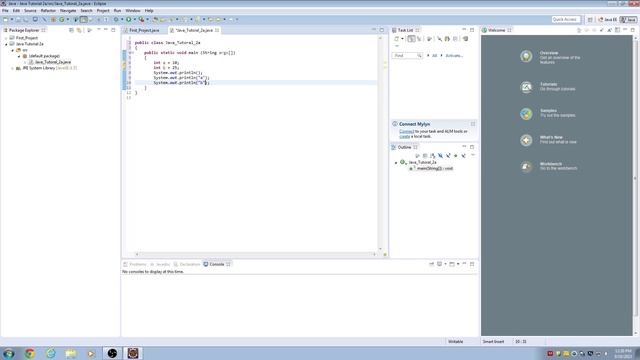Screen dimensions: 640x360
Task: Click the Quick Access search field
Action: 566,20
